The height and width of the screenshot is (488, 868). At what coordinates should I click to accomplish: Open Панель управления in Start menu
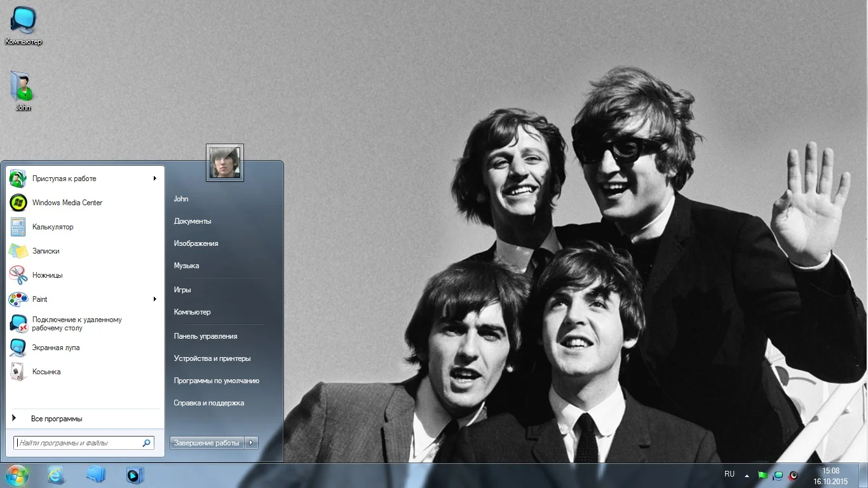click(205, 336)
